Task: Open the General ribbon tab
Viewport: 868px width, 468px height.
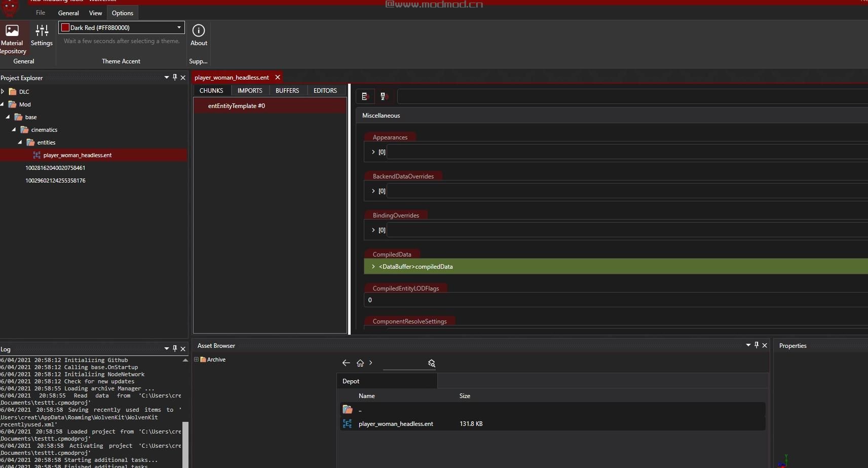Action: coord(68,13)
